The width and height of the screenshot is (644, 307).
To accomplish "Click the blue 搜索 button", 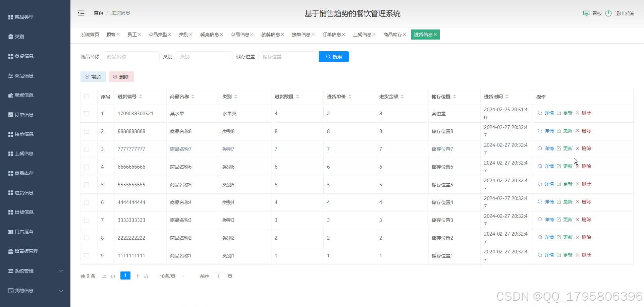I will 334,57.
